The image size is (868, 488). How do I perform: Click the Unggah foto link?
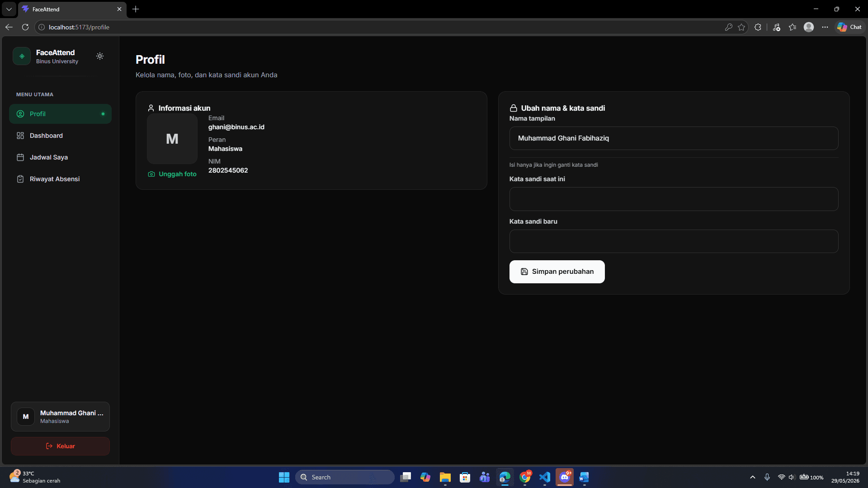172,174
